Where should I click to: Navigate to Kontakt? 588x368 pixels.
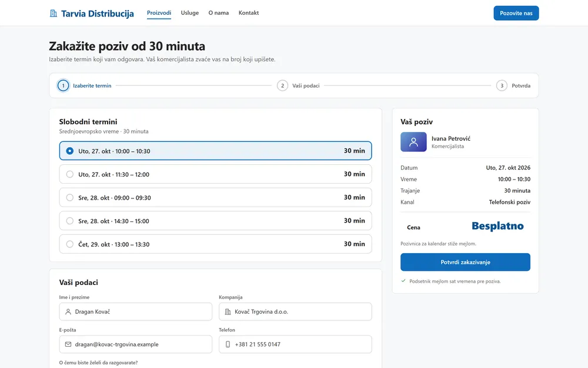(249, 13)
